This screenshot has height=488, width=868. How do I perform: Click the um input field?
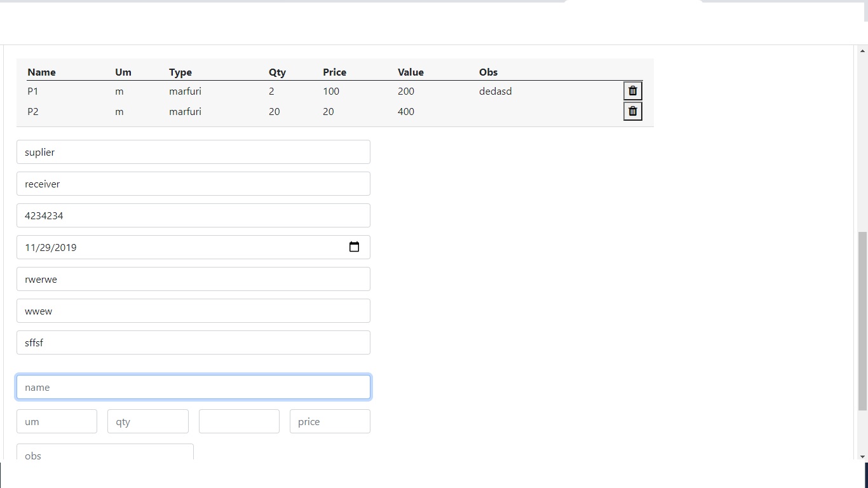coord(57,421)
